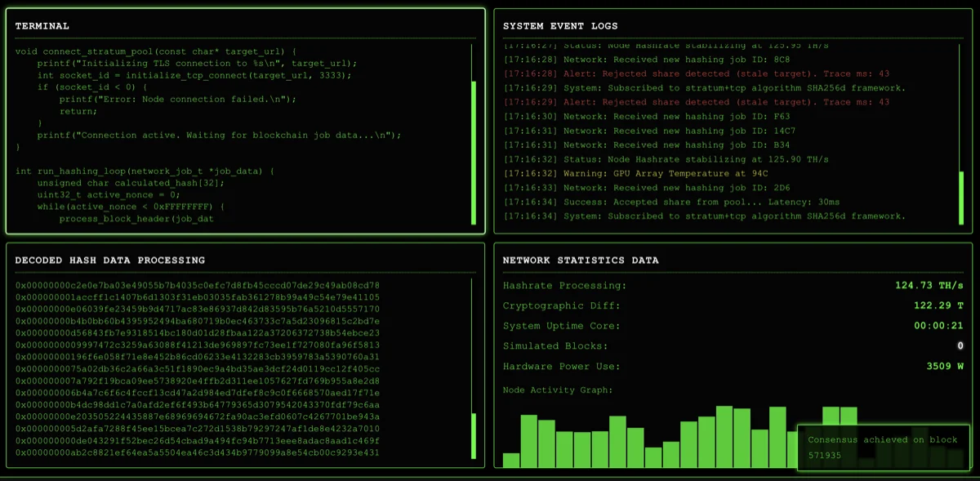
Task: Select hash row starting 0x000000001accff1c
Action: [x=198, y=297]
